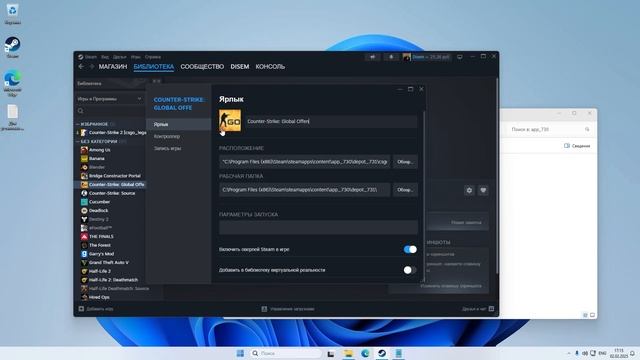Open the СООБЩЕСТВО tab
The image size is (640, 360).
[202, 67]
